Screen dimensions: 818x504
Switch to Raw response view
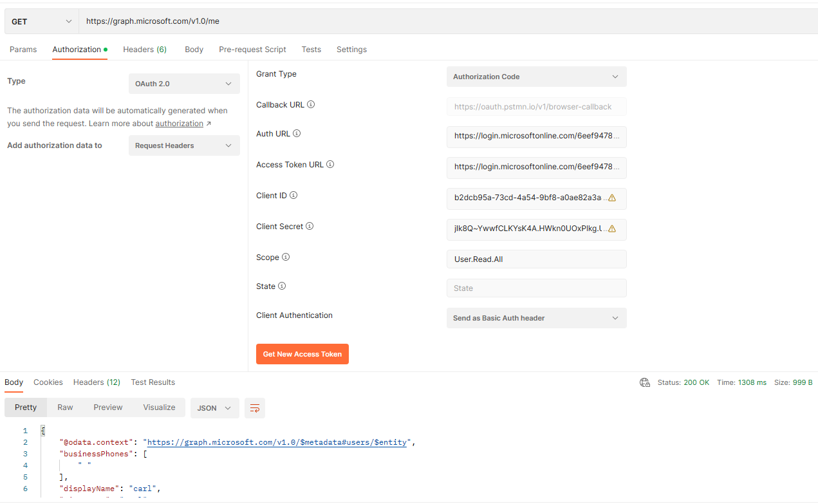65,407
